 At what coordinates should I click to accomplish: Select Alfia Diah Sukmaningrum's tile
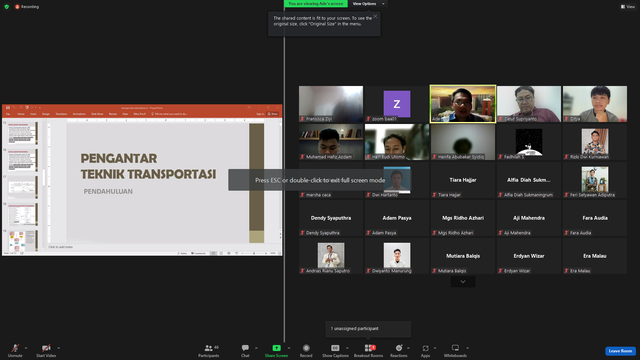[x=529, y=180]
